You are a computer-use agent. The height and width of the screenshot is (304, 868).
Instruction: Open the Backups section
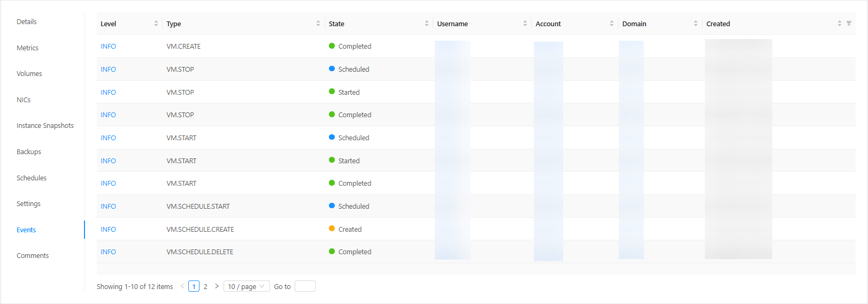coord(29,152)
